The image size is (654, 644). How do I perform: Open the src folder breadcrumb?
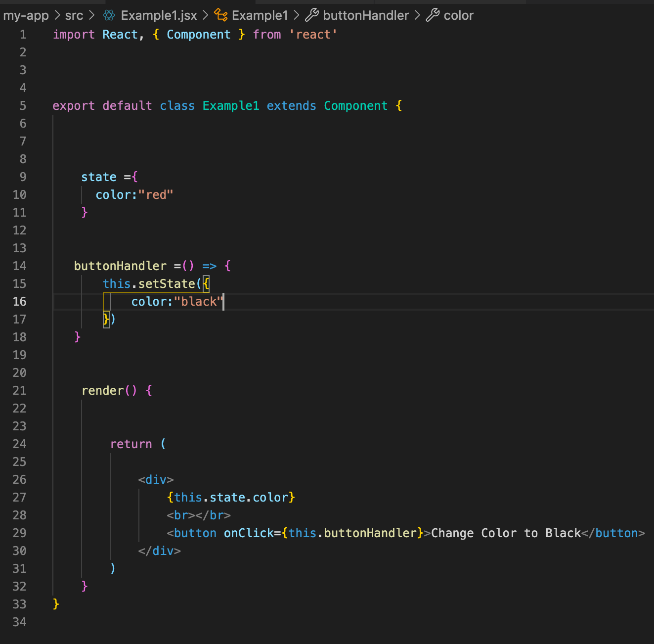pyautogui.click(x=74, y=15)
